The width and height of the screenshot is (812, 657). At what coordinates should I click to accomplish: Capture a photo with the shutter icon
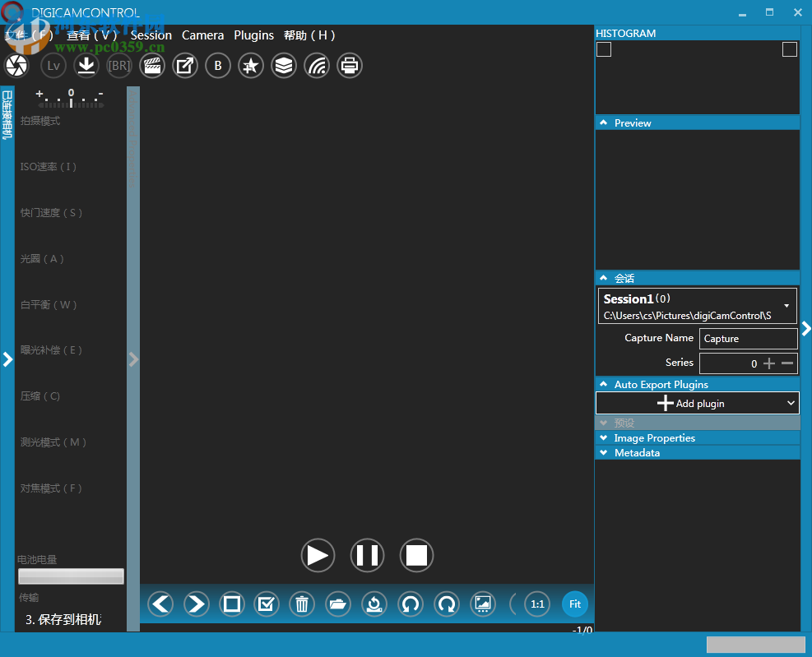point(16,66)
